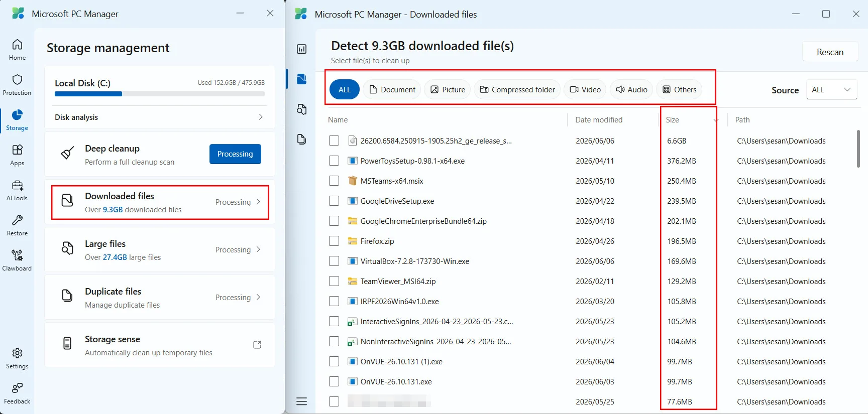Click the 27.4GB large files link text

[115, 257]
